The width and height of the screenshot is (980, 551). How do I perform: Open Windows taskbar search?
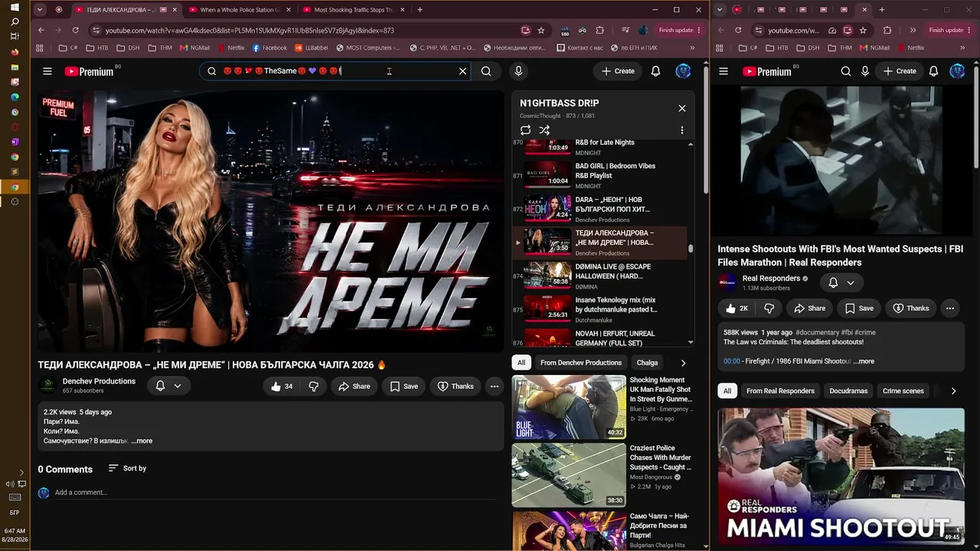15,21
